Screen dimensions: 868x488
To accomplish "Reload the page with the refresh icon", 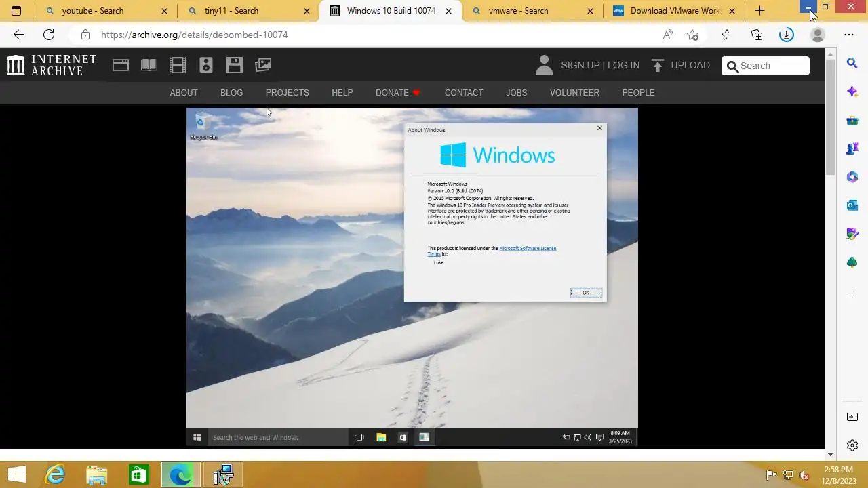I will [49, 35].
